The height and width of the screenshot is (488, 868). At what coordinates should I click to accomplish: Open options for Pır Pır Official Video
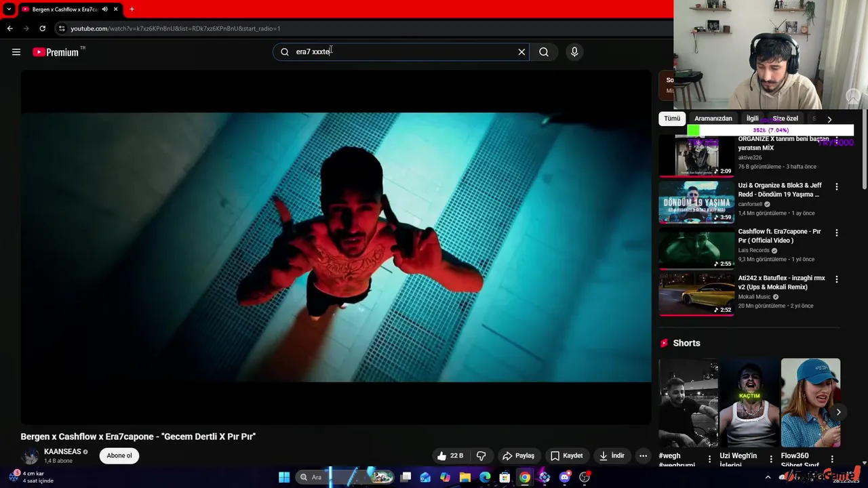tap(836, 232)
